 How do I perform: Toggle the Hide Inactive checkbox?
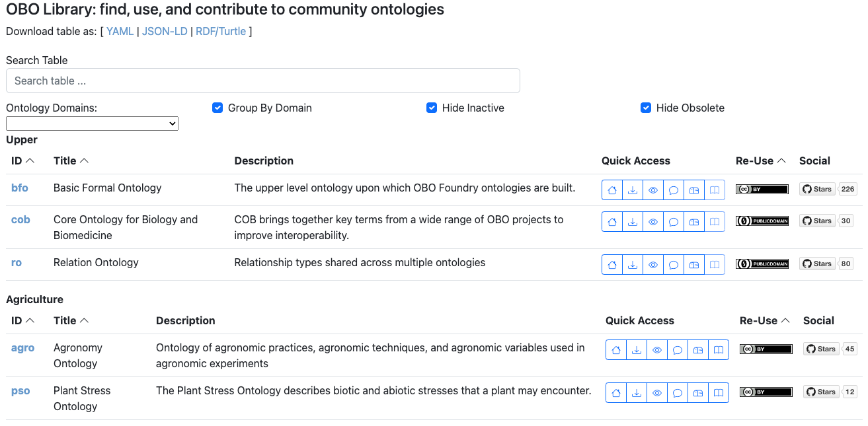432,108
